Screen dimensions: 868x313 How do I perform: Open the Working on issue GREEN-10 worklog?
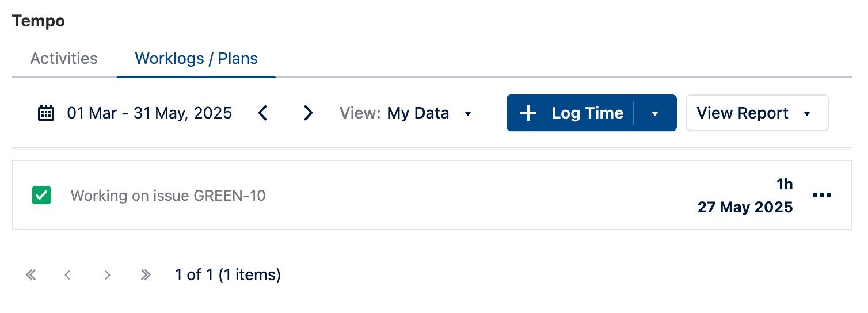coord(168,196)
